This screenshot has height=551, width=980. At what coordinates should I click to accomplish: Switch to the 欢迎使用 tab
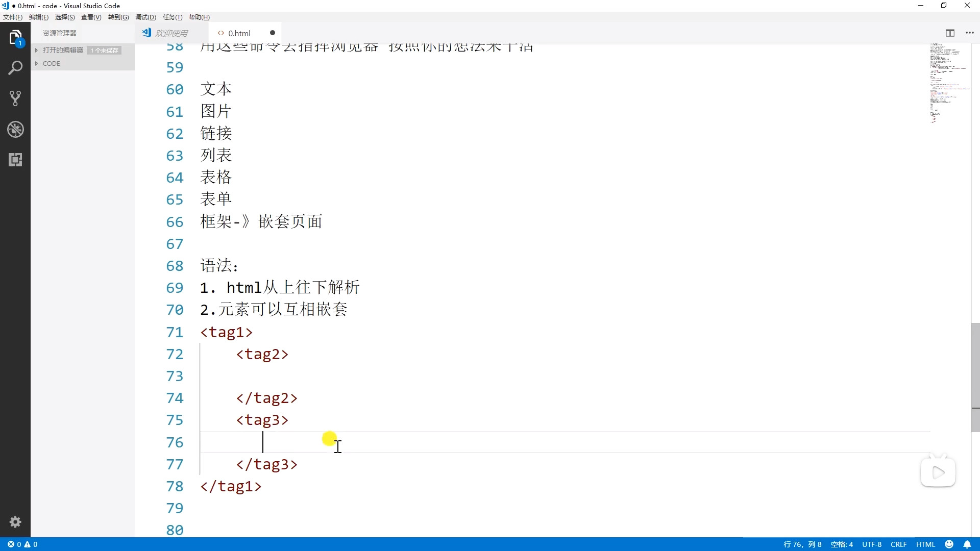[x=171, y=33]
